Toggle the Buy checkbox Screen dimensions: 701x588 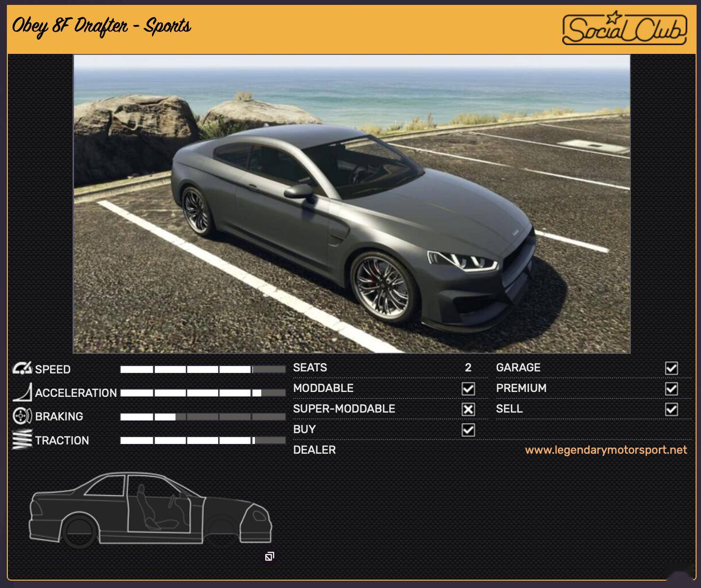click(468, 430)
